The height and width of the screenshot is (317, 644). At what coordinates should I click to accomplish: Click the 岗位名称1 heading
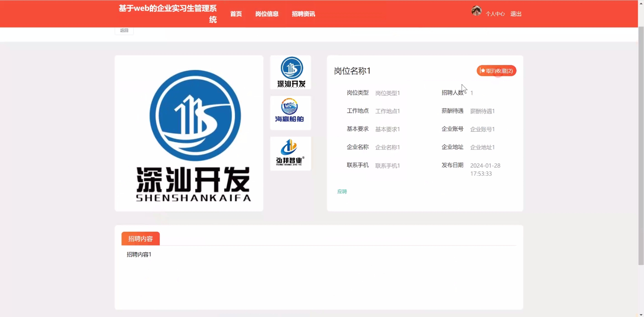352,71
